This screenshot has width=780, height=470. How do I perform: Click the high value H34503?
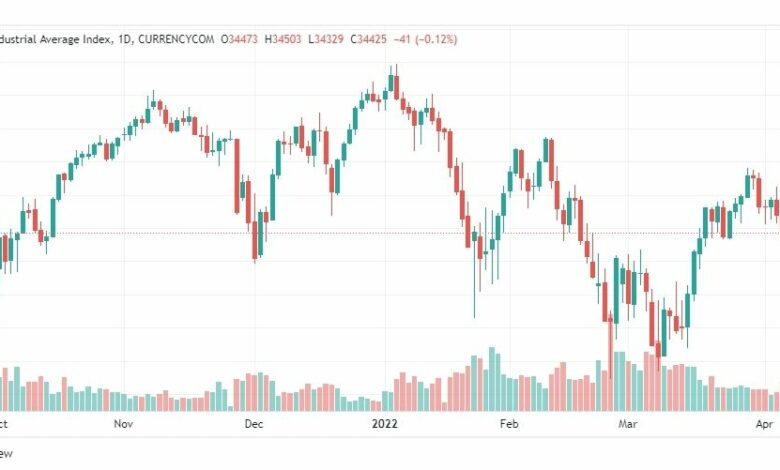tap(283, 39)
